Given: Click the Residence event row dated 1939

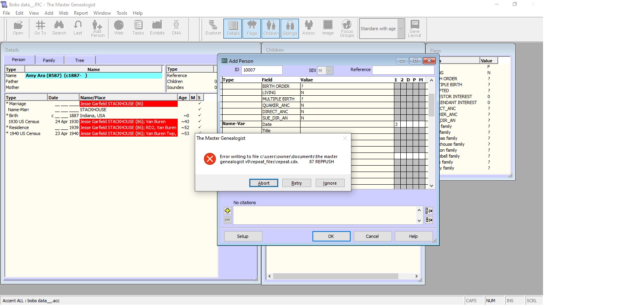Looking at the screenshot, I should 105,127.
